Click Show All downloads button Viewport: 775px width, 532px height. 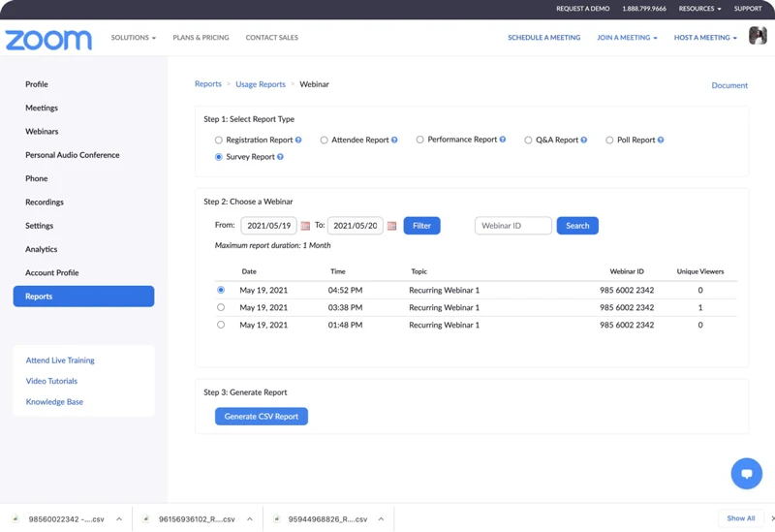click(x=740, y=518)
